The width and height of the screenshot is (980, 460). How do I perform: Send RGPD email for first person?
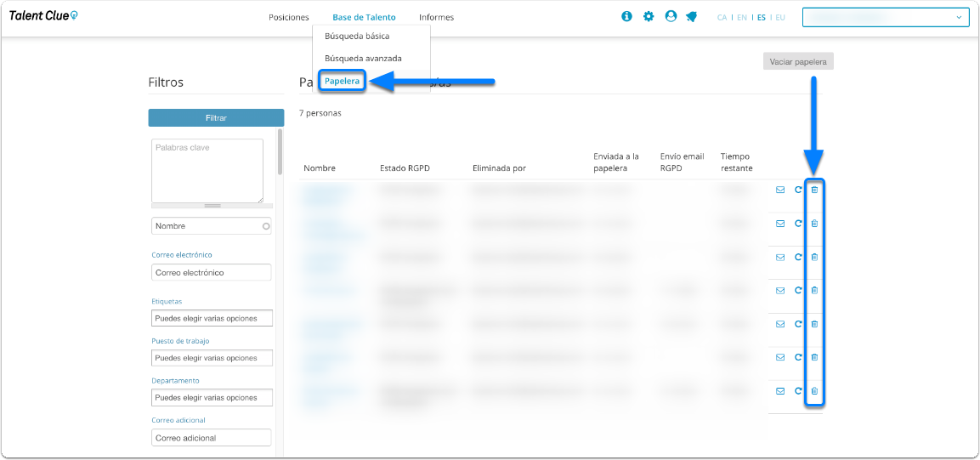click(780, 190)
